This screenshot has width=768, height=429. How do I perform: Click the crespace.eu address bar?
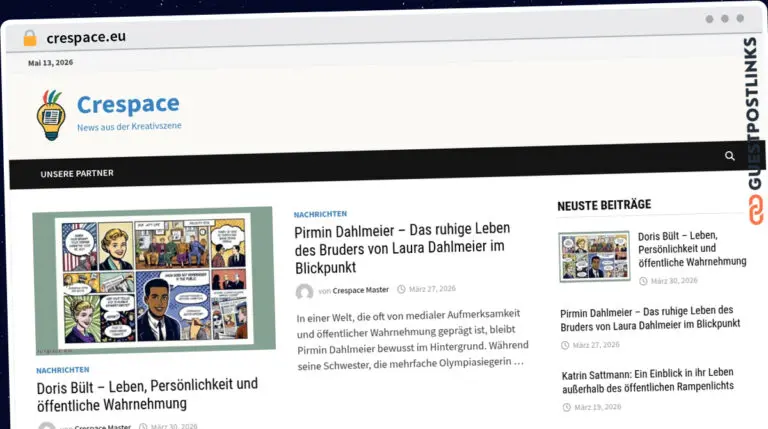click(86, 37)
